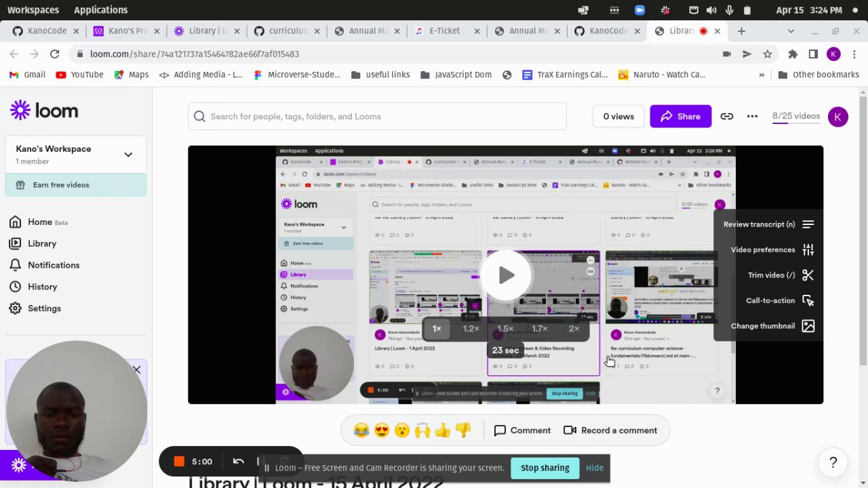React with thumbs down emoji
The image size is (868, 488).
[x=463, y=430]
